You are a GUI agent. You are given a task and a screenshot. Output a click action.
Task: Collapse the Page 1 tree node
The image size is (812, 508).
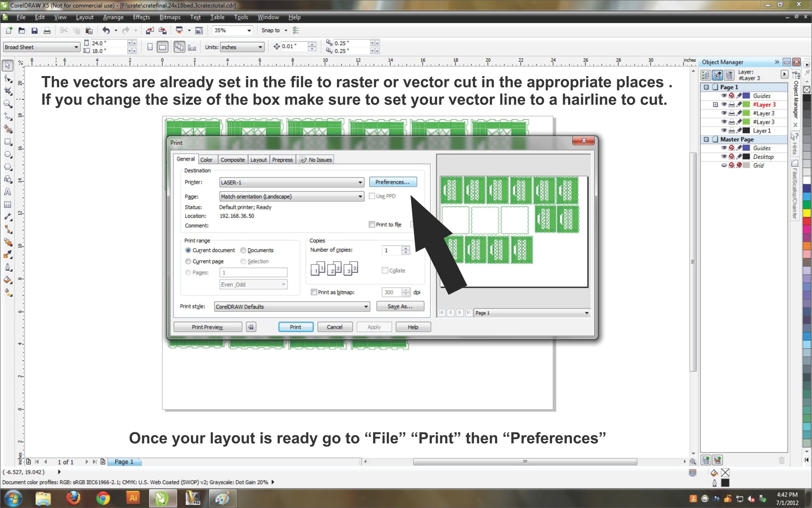coord(706,87)
